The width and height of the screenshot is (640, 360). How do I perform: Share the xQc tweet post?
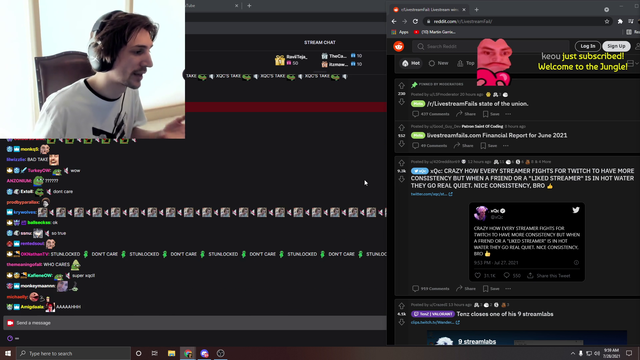pos(466,289)
